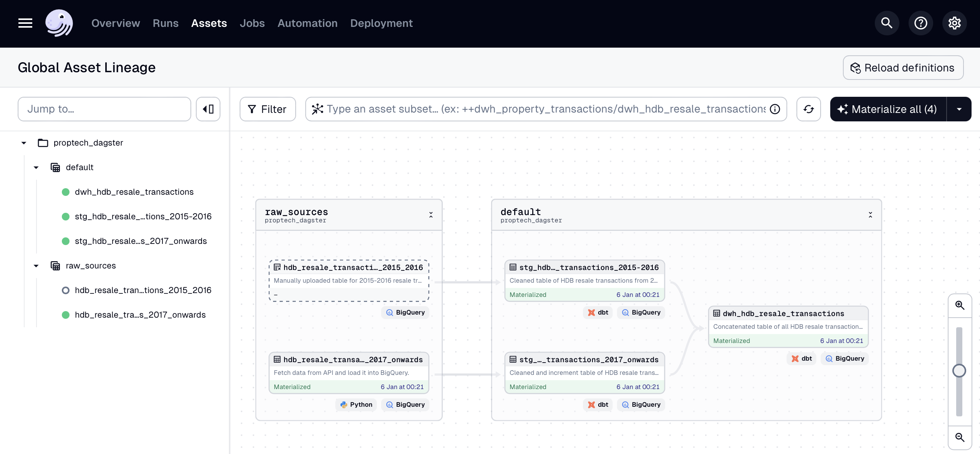Click the Reload definitions button

903,68
